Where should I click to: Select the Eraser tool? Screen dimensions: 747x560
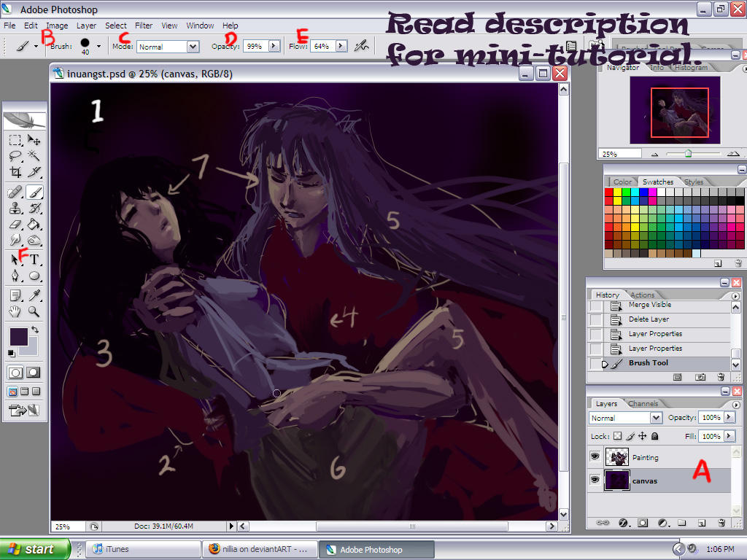[x=15, y=224]
